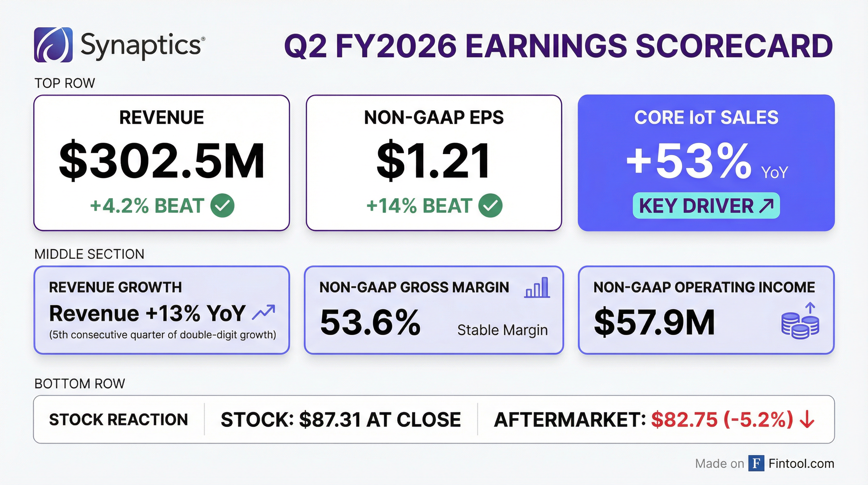The image size is (868, 485).
Task: Click the $57.9M operating income value
Action: (x=654, y=322)
